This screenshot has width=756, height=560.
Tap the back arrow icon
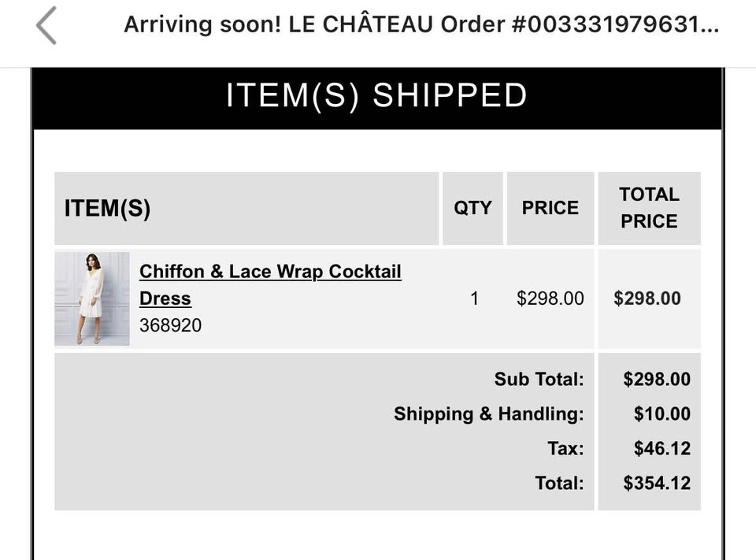click(x=46, y=25)
